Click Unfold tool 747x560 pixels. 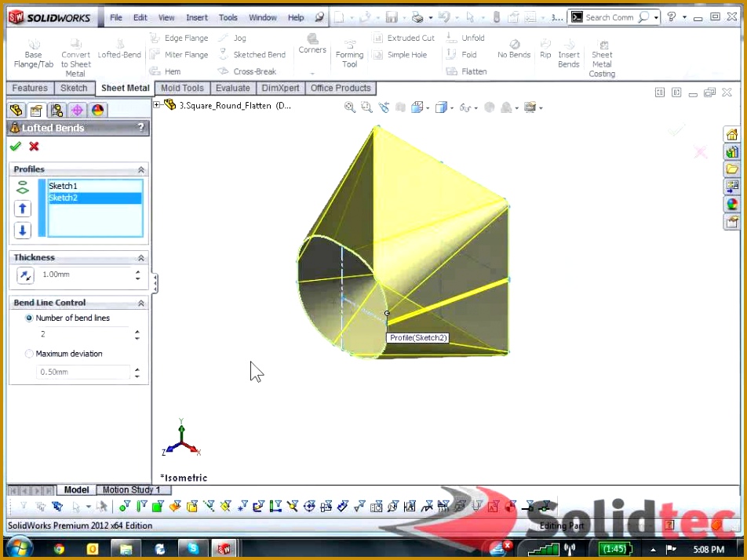point(465,38)
